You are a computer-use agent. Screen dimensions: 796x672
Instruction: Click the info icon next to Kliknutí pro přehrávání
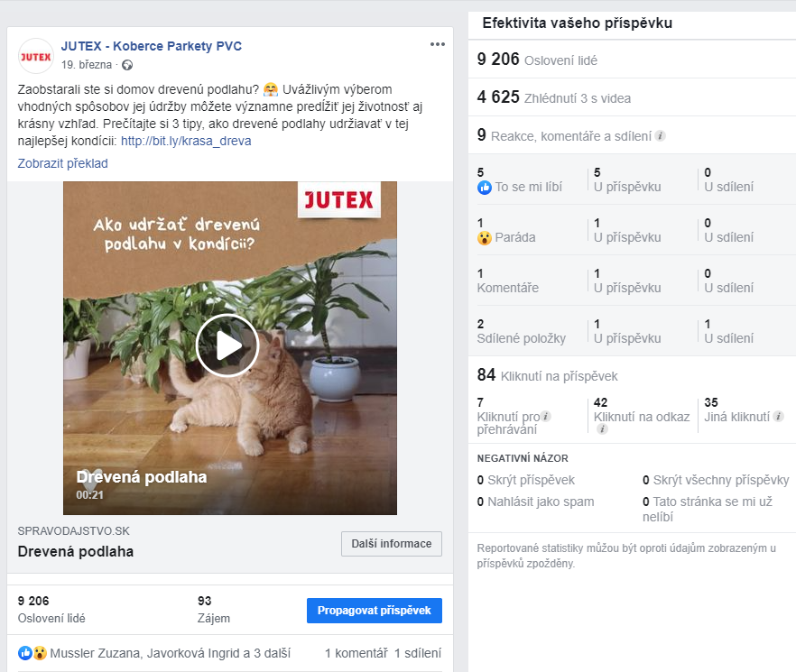click(x=546, y=416)
